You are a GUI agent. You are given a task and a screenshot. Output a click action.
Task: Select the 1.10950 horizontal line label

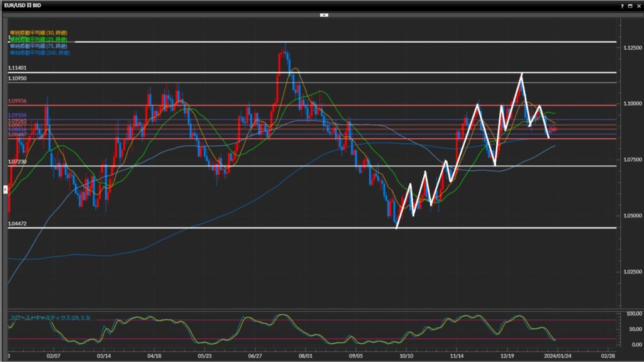(17, 78)
